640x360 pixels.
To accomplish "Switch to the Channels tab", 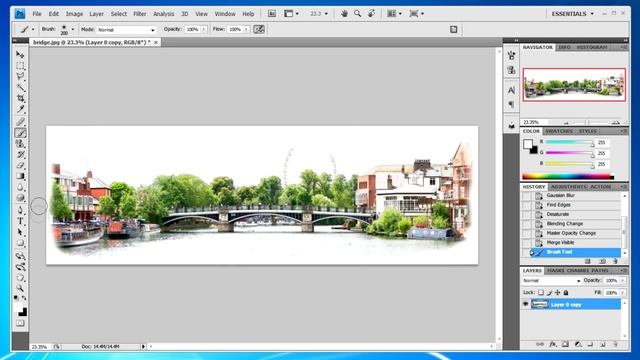I will tap(578, 271).
